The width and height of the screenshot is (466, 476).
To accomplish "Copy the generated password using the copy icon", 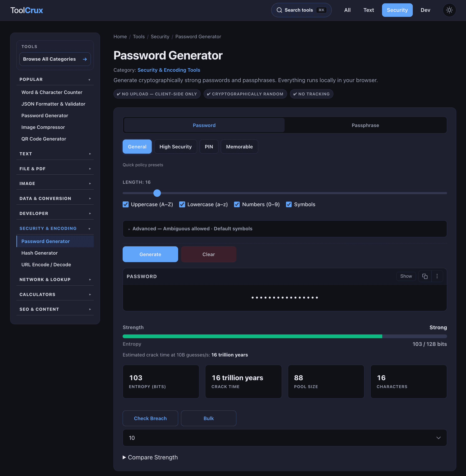I will click(x=425, y=276).
